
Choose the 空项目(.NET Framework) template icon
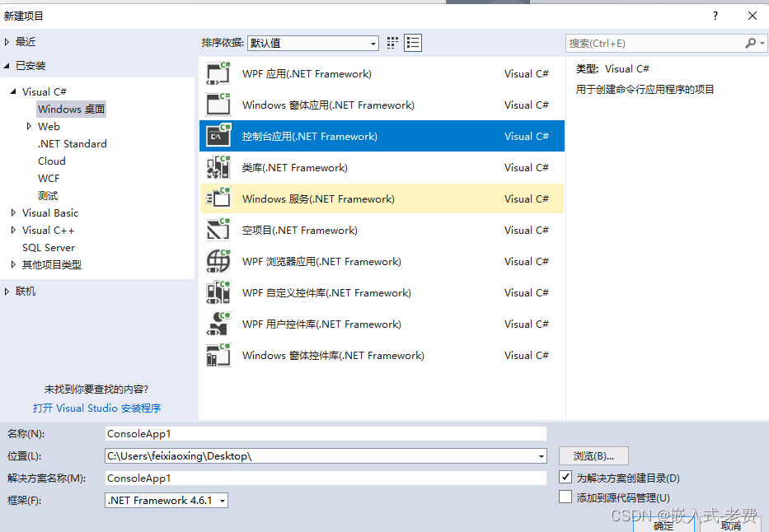pos(218,230)
